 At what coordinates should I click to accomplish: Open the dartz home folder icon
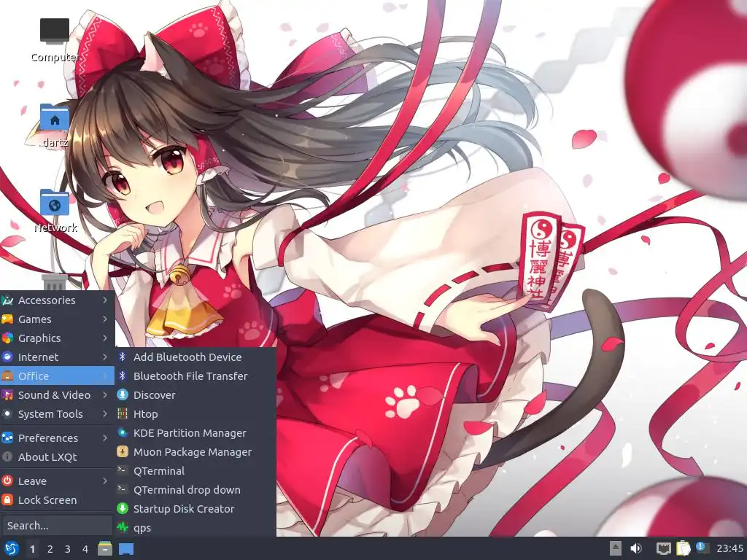click(x=54, y=125)
